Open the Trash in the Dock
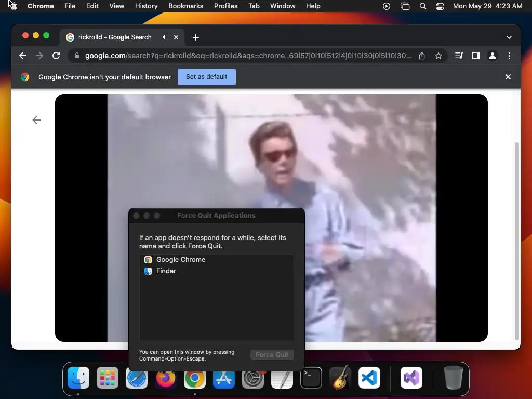The height and width of the screenshot is (399, 532). 453,378
